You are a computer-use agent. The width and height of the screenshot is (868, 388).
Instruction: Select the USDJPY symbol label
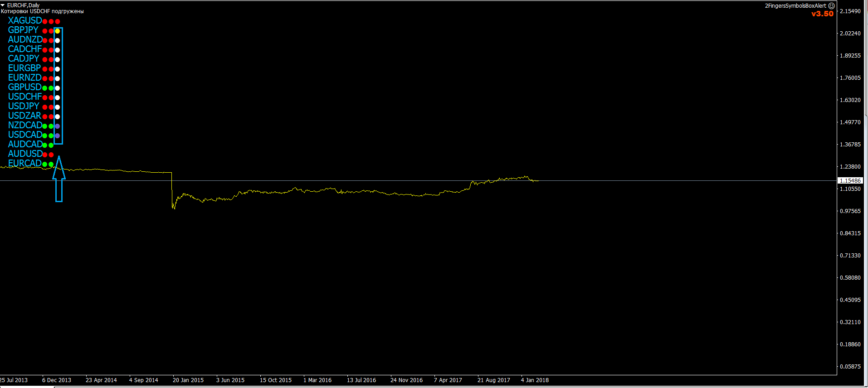click(x=24, y=106)
